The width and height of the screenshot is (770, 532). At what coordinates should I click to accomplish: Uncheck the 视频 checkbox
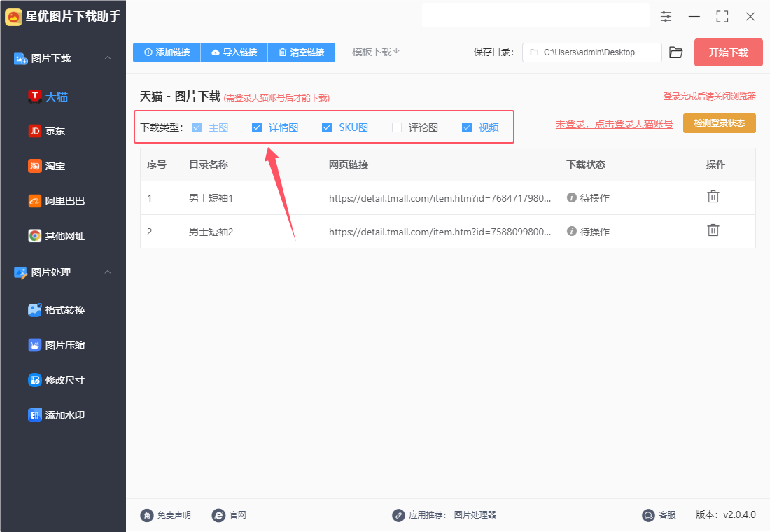[x=467, y=127]
